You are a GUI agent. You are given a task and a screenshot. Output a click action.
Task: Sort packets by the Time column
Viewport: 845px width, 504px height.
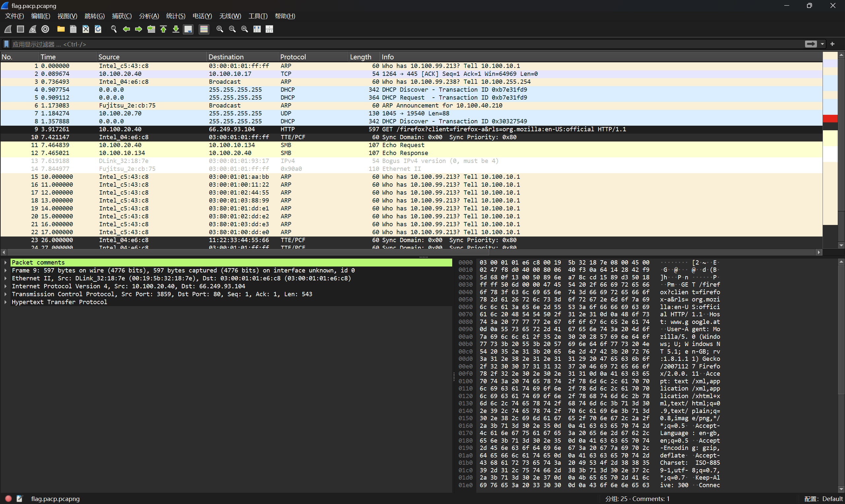click(68, 57)
